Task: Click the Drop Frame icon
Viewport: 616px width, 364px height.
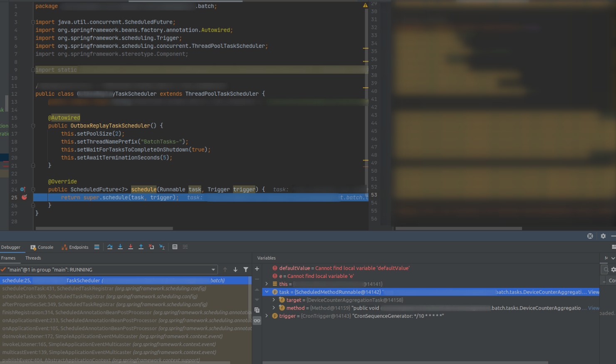Action: [151, 247]
